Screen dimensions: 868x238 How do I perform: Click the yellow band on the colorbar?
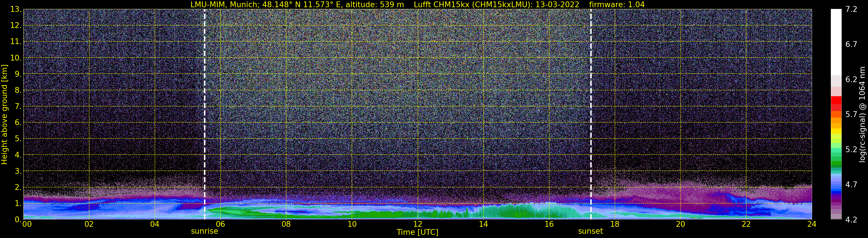click(836, 131)
